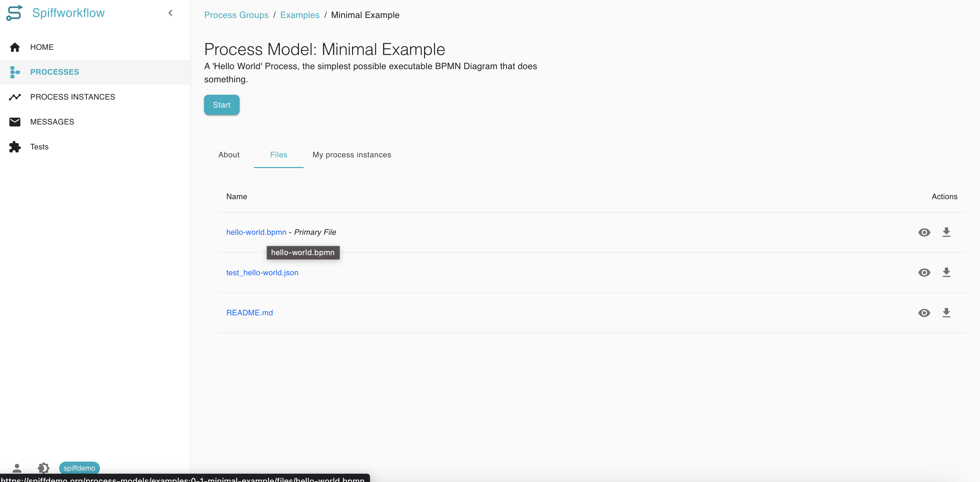Open the test_hello-world.json file link
The width and height of the screenshot is (980, 482).
coord(262,273)
